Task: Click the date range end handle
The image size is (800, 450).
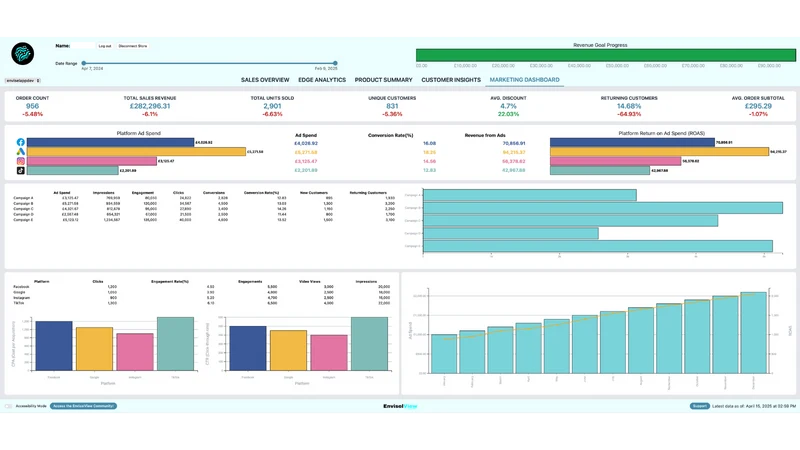Action: click(x=335, y=63)
